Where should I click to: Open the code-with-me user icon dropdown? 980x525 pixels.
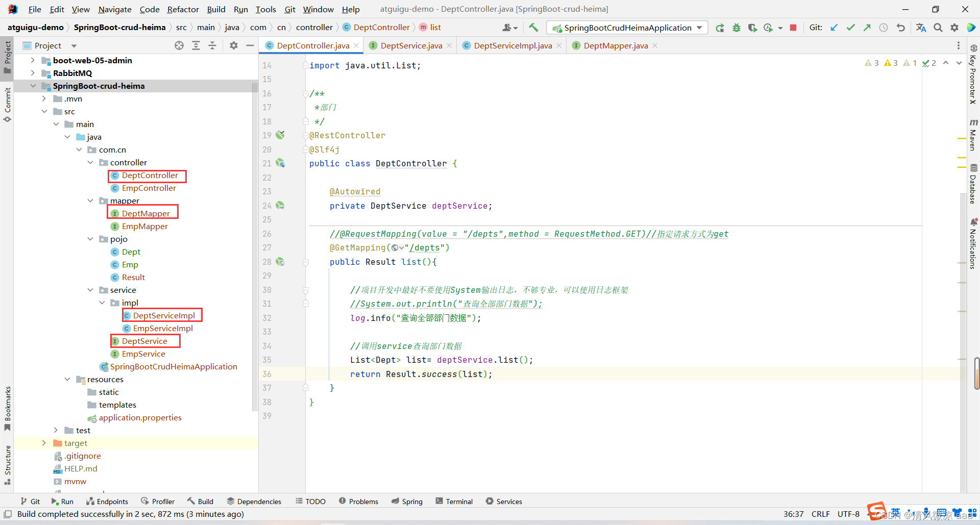(510, 28)
